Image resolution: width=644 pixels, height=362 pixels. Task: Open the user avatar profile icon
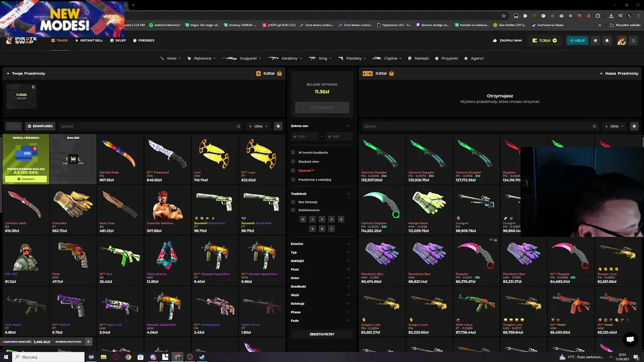pyautogui.click(x=621, y=41)
